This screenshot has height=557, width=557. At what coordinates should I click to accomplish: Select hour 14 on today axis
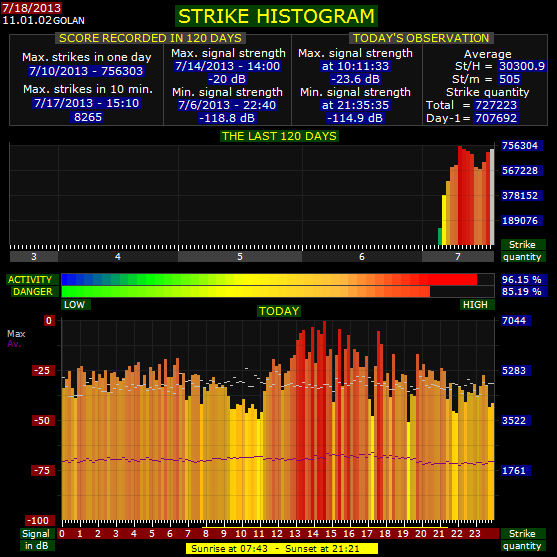pyautogui.click(x=313, y=534)
